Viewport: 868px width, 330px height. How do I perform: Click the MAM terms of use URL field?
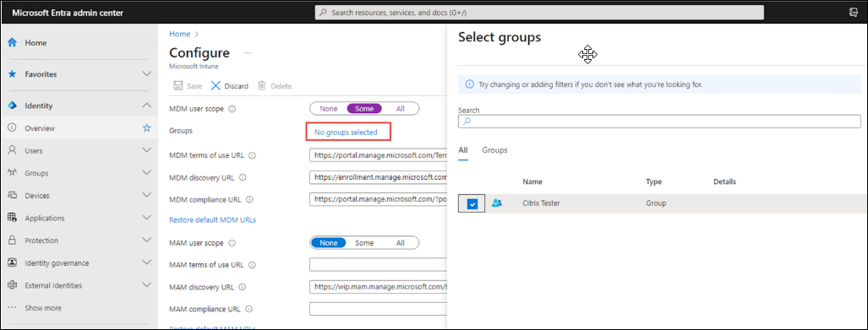[x=378, y=265]
